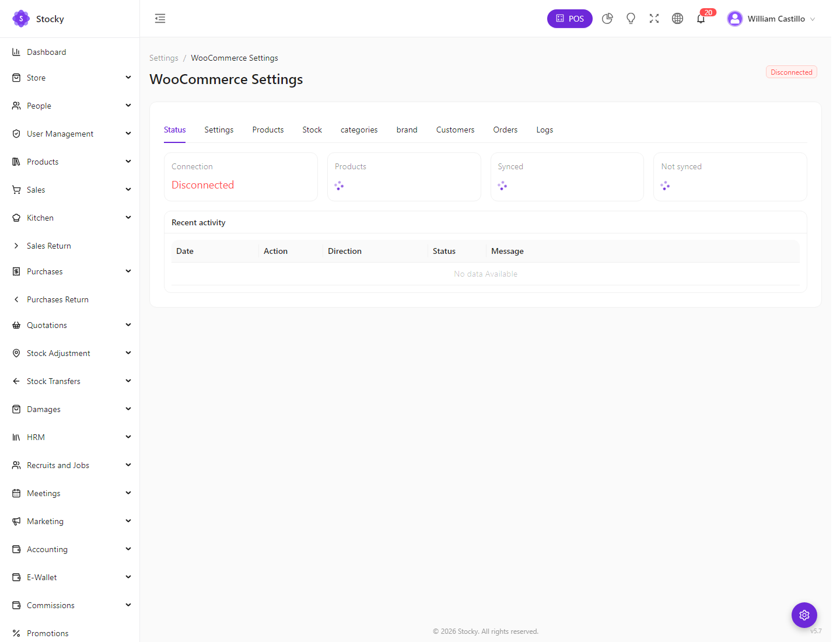Switch to the categories tab
Screen dimensions: 840x642
coord(359,130)
